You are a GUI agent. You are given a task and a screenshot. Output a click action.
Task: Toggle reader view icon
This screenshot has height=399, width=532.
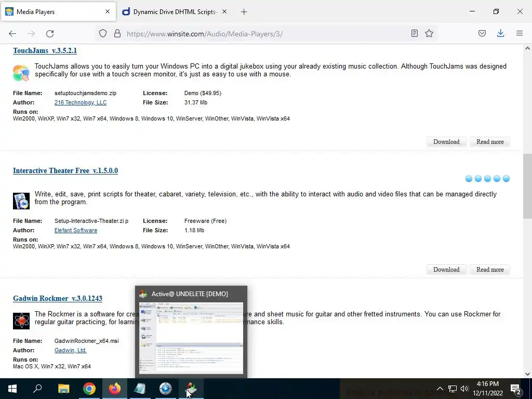pos(414,33)
